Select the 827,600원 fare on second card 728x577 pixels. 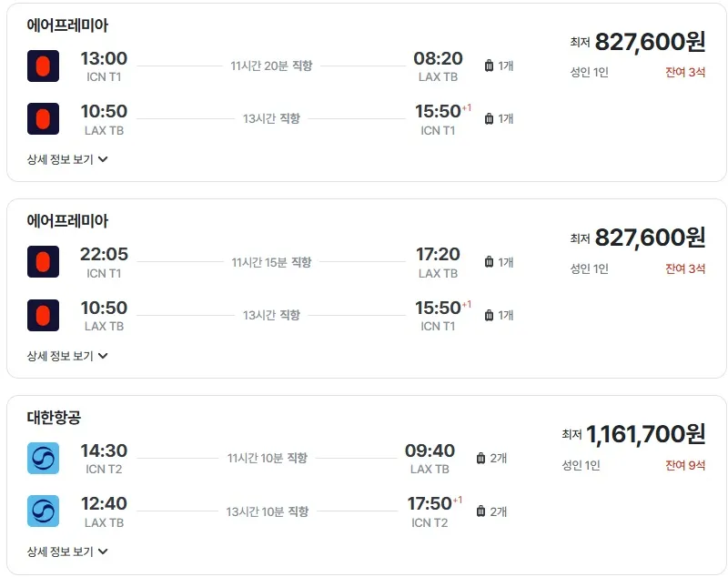coord(650,238)
